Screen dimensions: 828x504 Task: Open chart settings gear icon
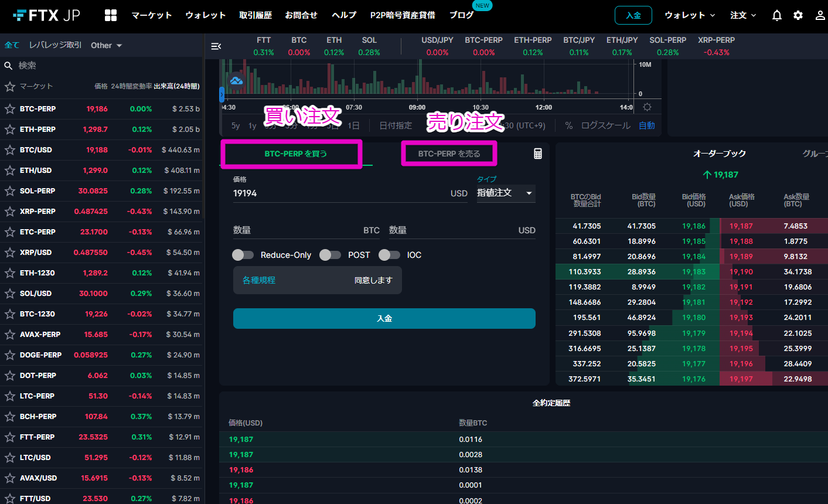[x=647, y=107]
